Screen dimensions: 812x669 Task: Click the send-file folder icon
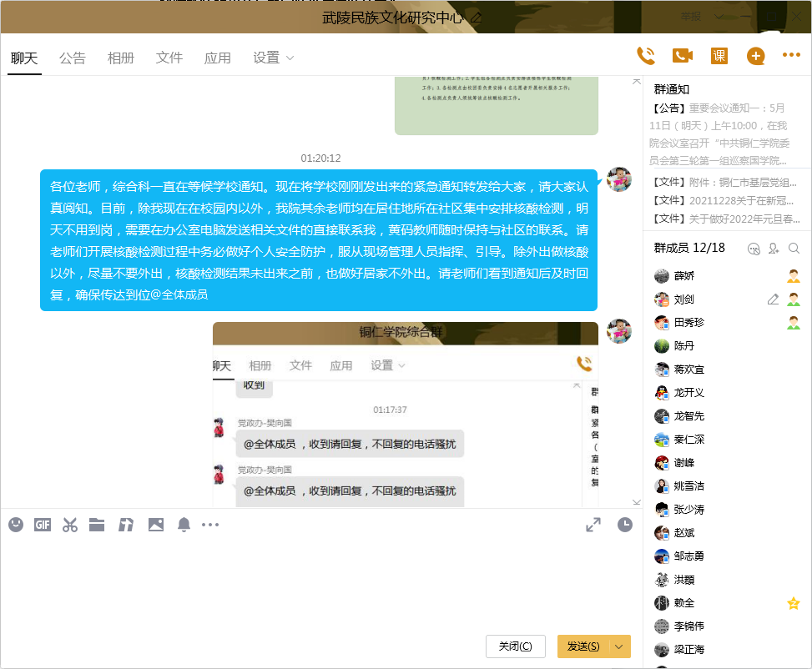[x=97, y=525]
